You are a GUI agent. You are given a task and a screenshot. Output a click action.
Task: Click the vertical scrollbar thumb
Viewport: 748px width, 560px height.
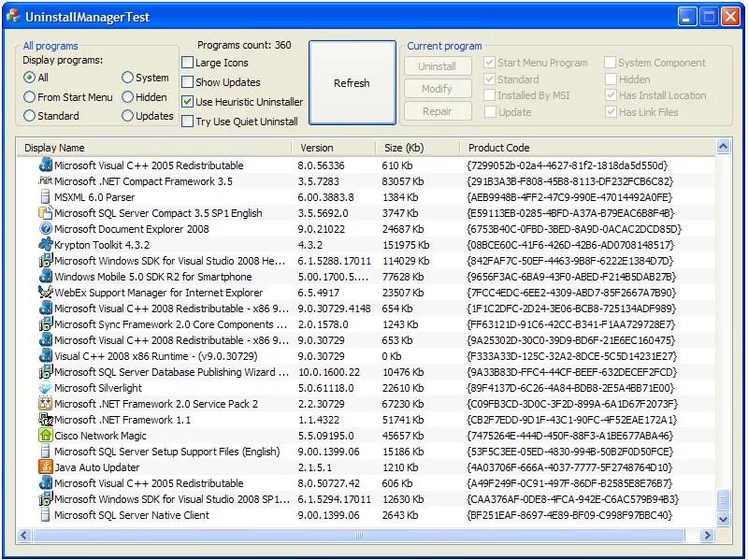[723, 500]
